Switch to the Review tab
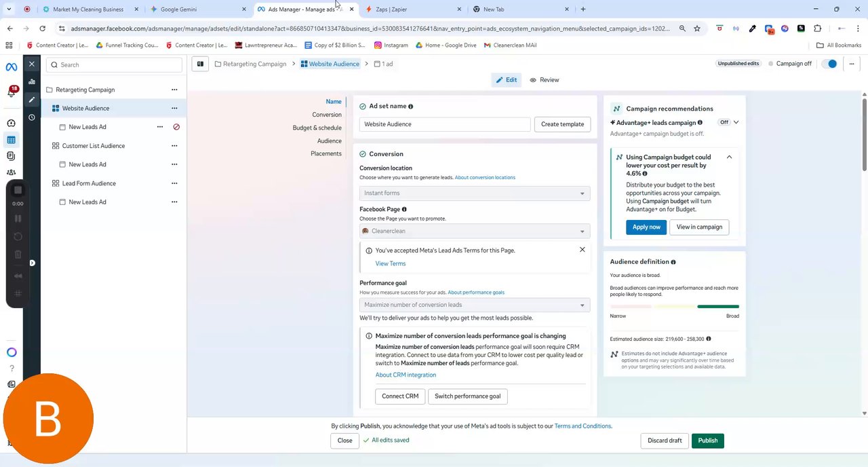Screen dimensions: 868x467 pos(545,80)
